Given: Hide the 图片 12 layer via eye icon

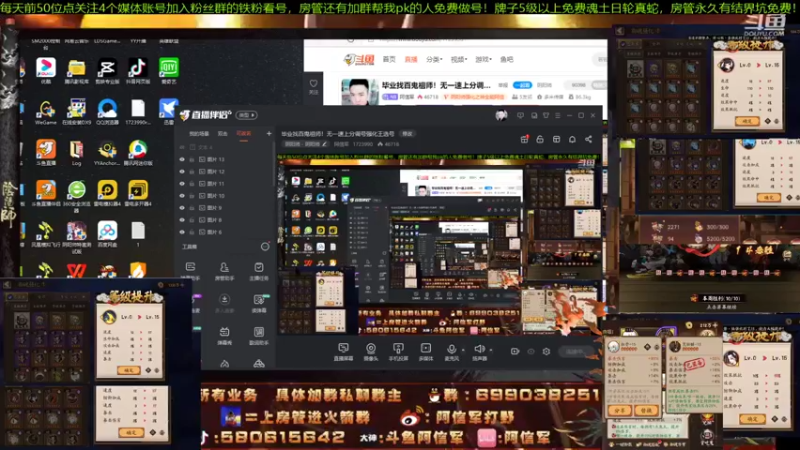Looking at the screenshot, I should click(182, 171).
